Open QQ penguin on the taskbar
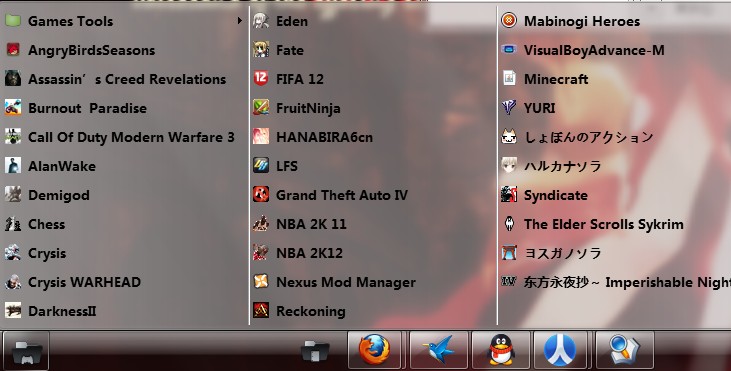 coord(501,350)
